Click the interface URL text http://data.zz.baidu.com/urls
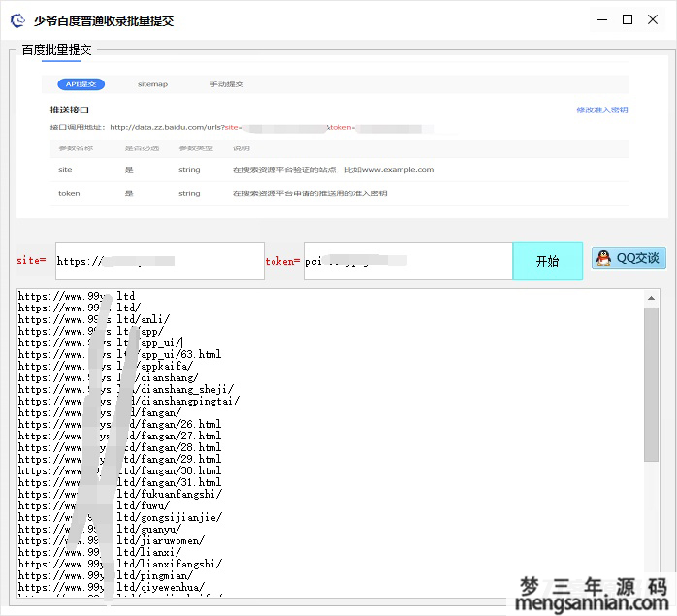The width and height of the screenshot is (677, 616). [x=167, y=127]
